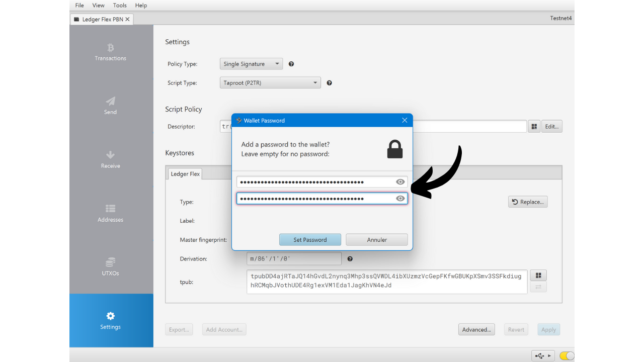Screen dimensions: 644x362
Task: Click the Master fingerprint label
Action: 203,240
